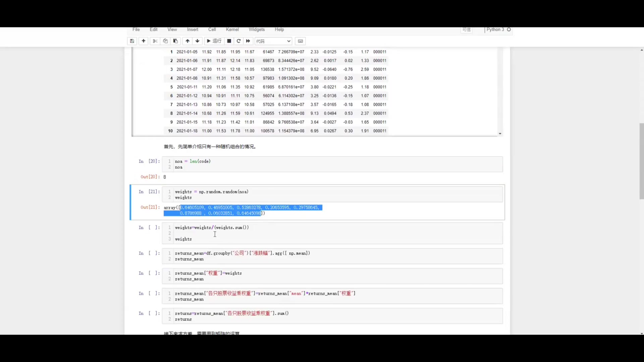644x362 pixels.
Task: Click the returns sum() code cell
Action: 332,316
